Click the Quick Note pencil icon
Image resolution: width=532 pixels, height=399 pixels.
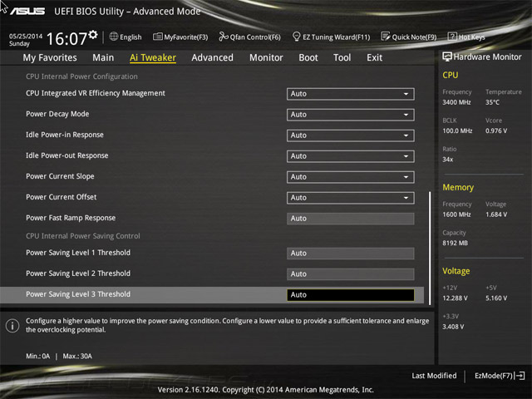386,37
